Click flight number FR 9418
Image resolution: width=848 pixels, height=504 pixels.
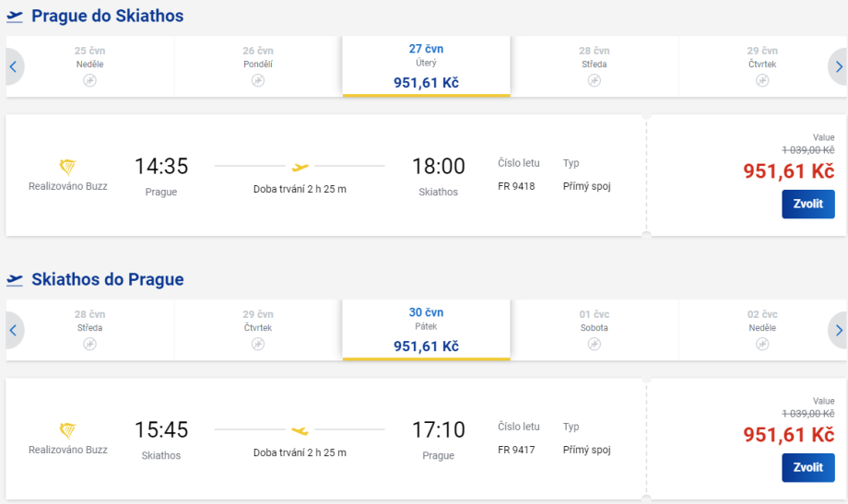517,186
